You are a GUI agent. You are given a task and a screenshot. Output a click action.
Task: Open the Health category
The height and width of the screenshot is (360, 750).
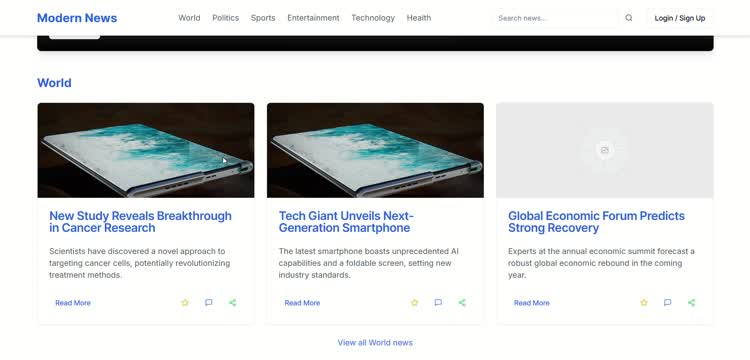(419, 18)
